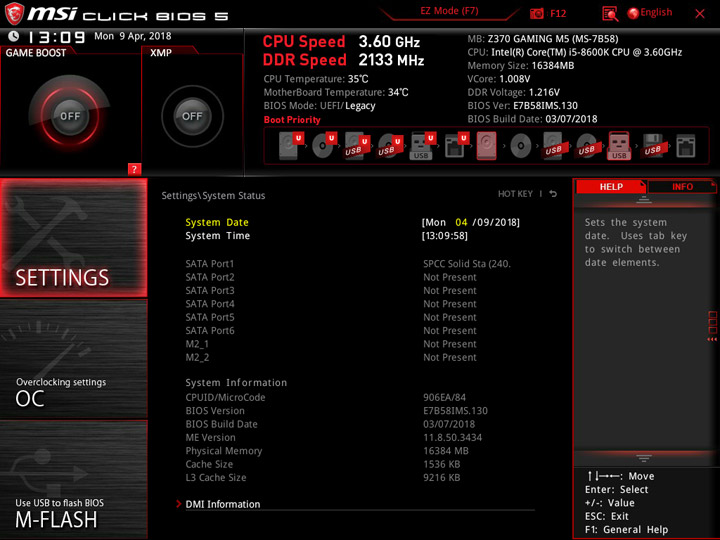Click SATA Port6 row
The image size is (720, 540).
[331, 330]
